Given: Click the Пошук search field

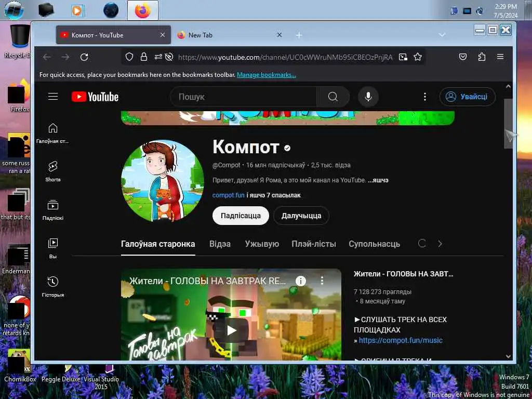Looking at the screenshot, I should coord(244,97).
